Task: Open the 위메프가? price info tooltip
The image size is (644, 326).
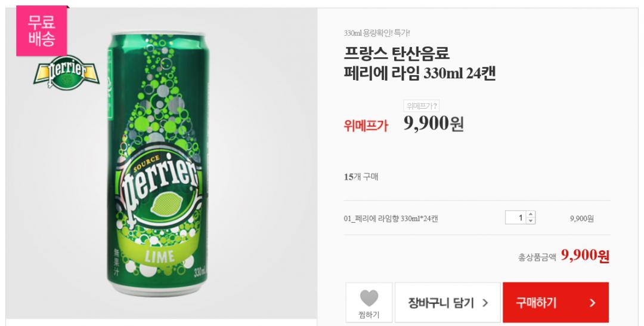Action: tap(422, 106)
